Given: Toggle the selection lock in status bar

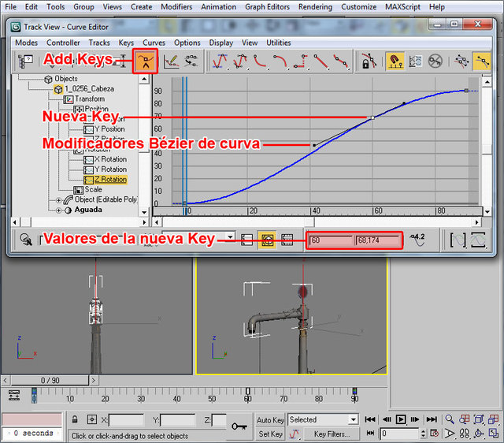Looking at the screenshot, I should click(x=75, y=420).
